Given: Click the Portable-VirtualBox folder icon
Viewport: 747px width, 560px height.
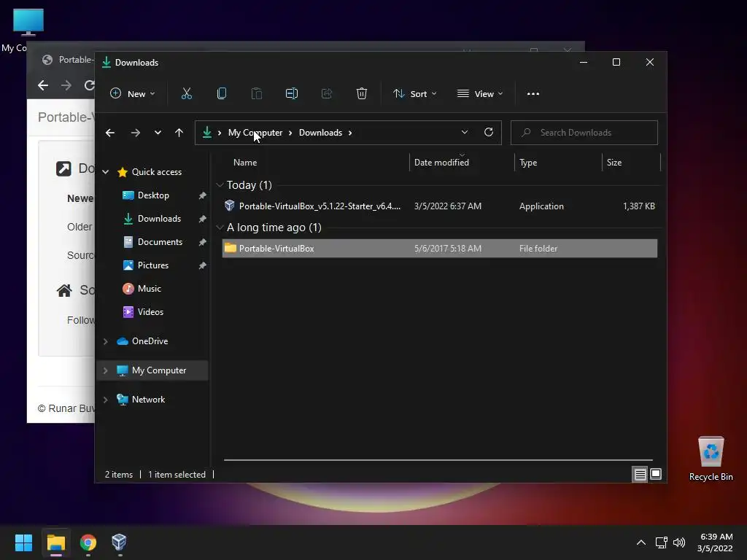Looking at the screenshot, I should [x=230, y=248].
